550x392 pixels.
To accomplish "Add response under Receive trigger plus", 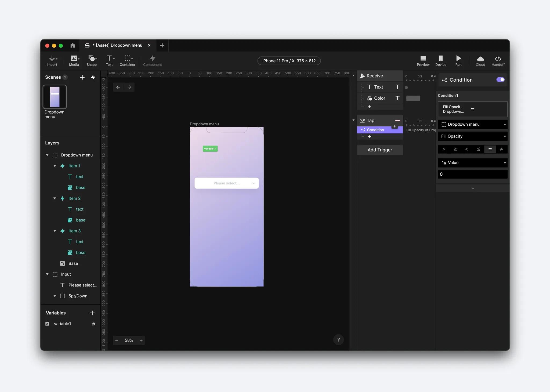I will pos(369,107).
